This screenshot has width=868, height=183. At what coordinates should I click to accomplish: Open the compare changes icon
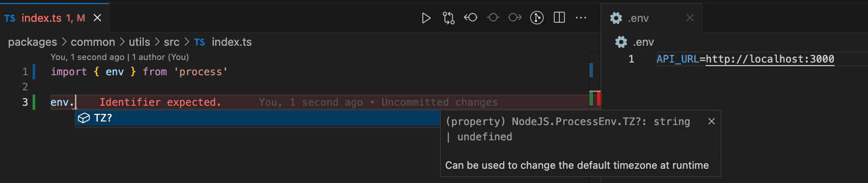coord(448,18)
